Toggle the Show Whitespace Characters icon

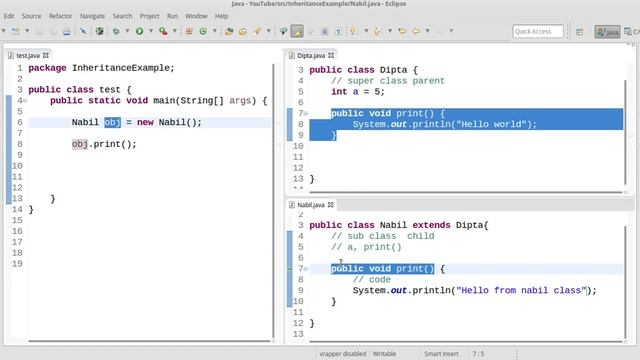[338, 31]
